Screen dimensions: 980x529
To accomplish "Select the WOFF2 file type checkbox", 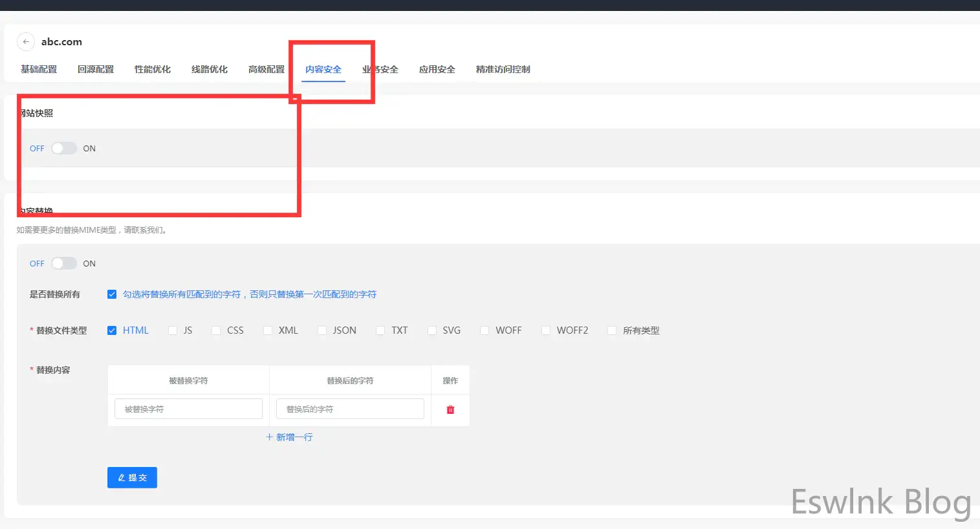I will 546,330.
